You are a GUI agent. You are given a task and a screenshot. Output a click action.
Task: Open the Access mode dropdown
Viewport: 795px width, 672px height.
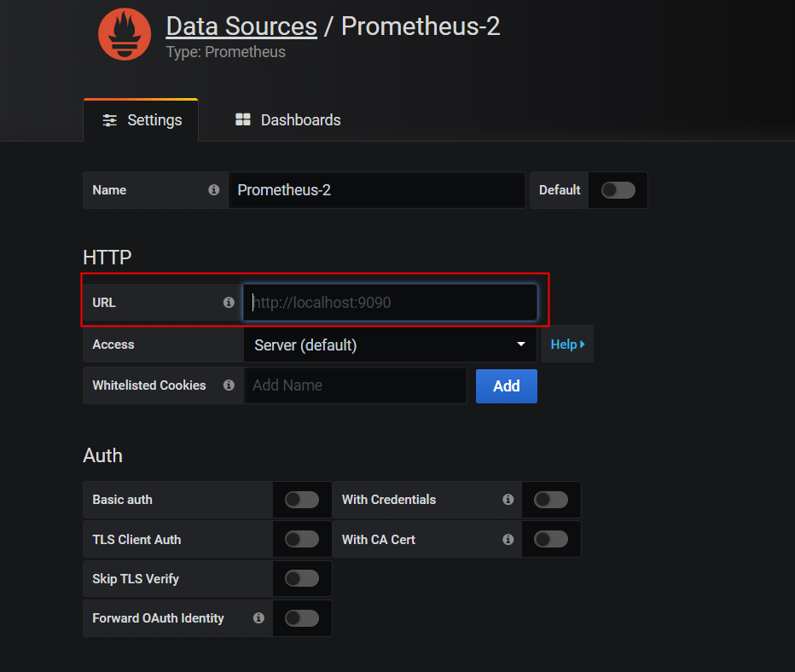tap(390, 345)
